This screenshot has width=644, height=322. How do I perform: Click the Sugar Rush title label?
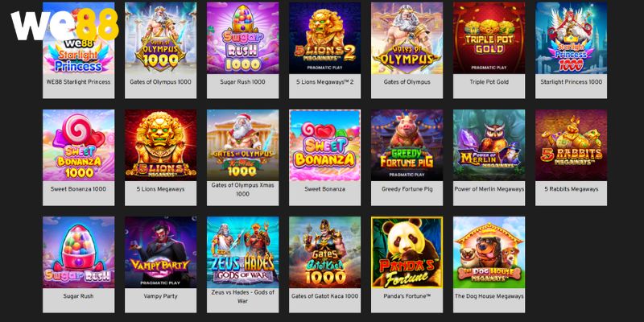pos(78,296)
